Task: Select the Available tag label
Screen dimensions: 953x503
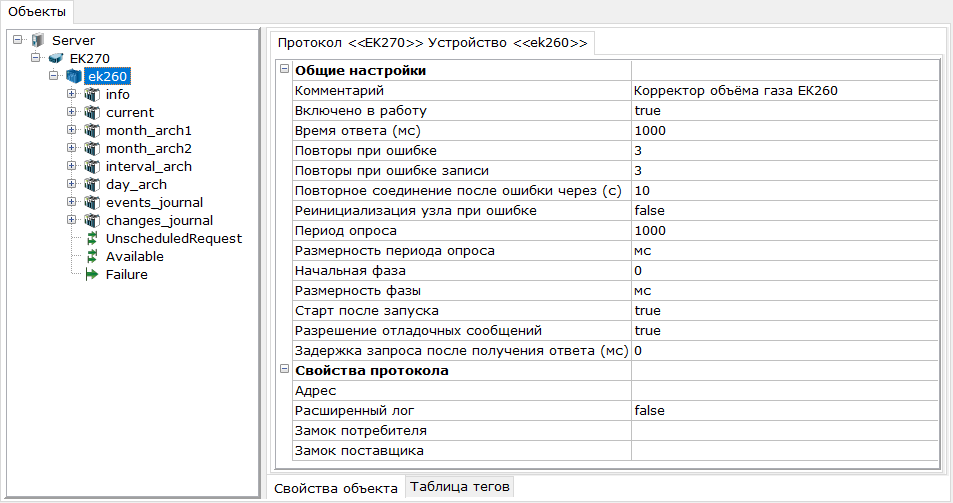Action: point(135,256)
